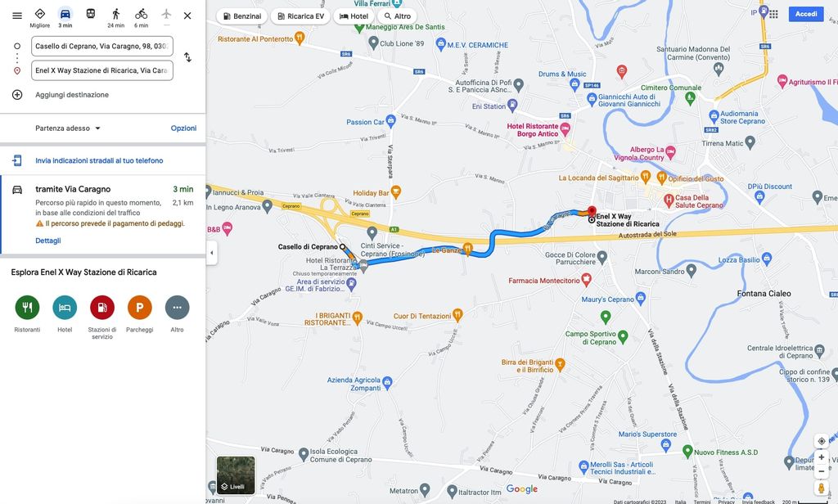Collapse the side panel arrow
The width and height of the screenshot is (838, 504).
tap(212, 253)
